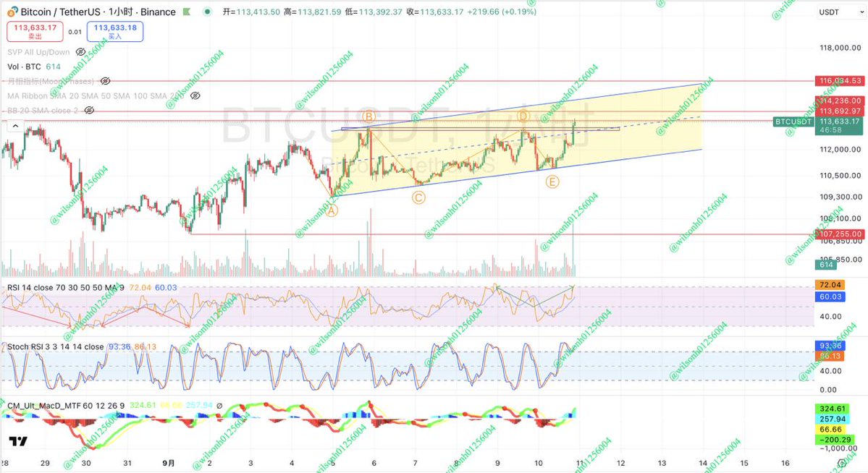The image size is (868, 473).
Task: Click the 110,500.00 price axis label
Action: (840, 175)
